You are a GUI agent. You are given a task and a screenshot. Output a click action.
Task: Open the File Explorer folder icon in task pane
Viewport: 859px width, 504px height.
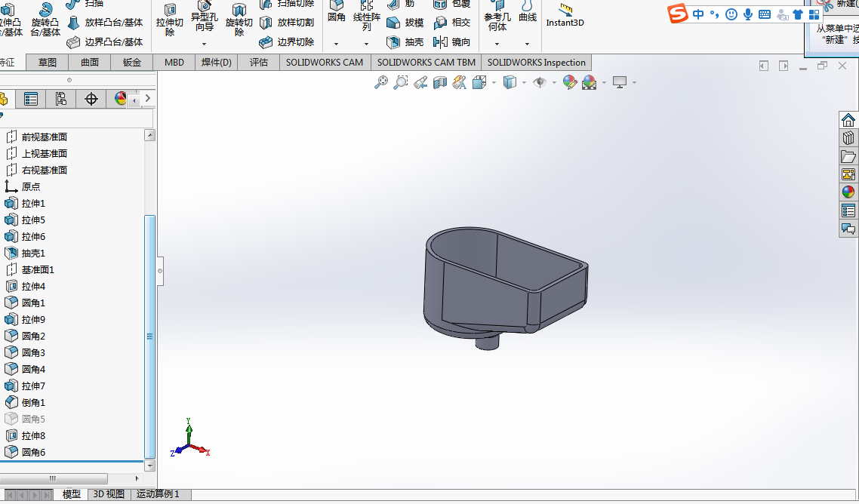tap(848, 156)
